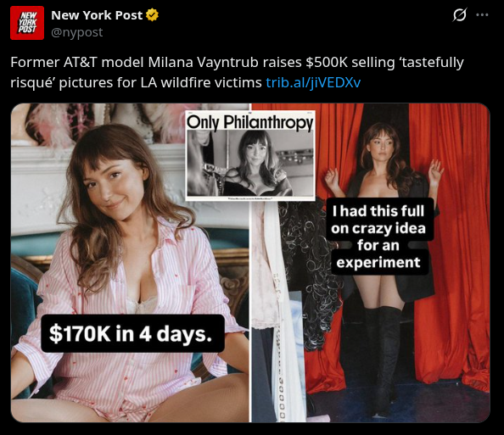The image size is (504, 435).
Task: Click the black knee-high boots in right photo
Action: coord(383,358)
